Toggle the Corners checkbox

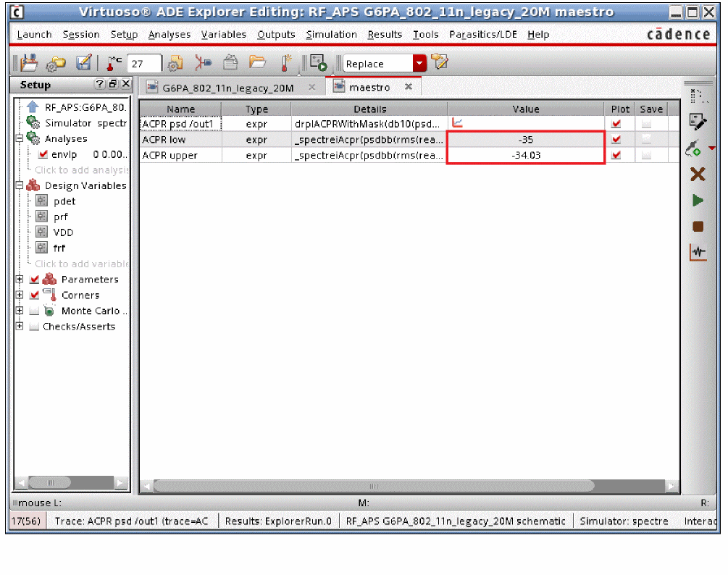coord(34,295)
